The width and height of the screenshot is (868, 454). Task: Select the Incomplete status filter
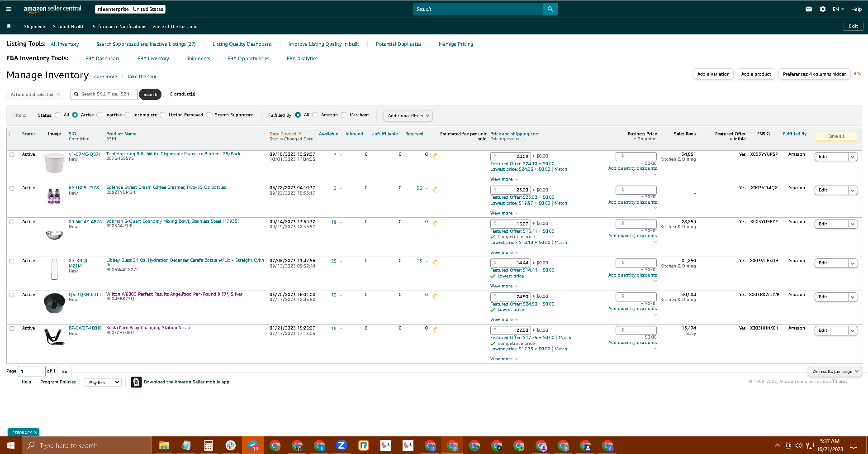click(x=128, y=115)
